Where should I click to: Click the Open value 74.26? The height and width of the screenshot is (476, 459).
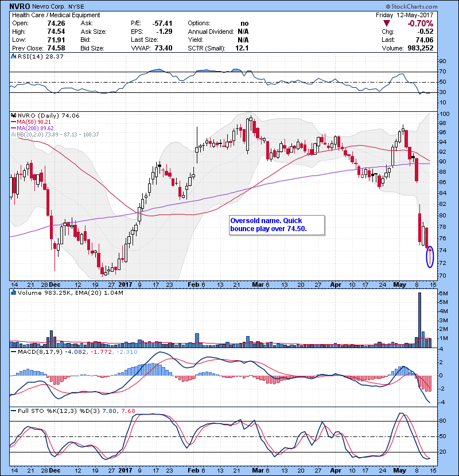pos(56,24)
